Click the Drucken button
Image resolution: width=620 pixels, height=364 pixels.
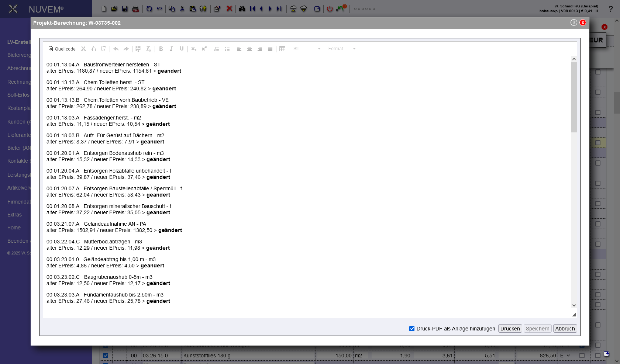click(510, 329)
